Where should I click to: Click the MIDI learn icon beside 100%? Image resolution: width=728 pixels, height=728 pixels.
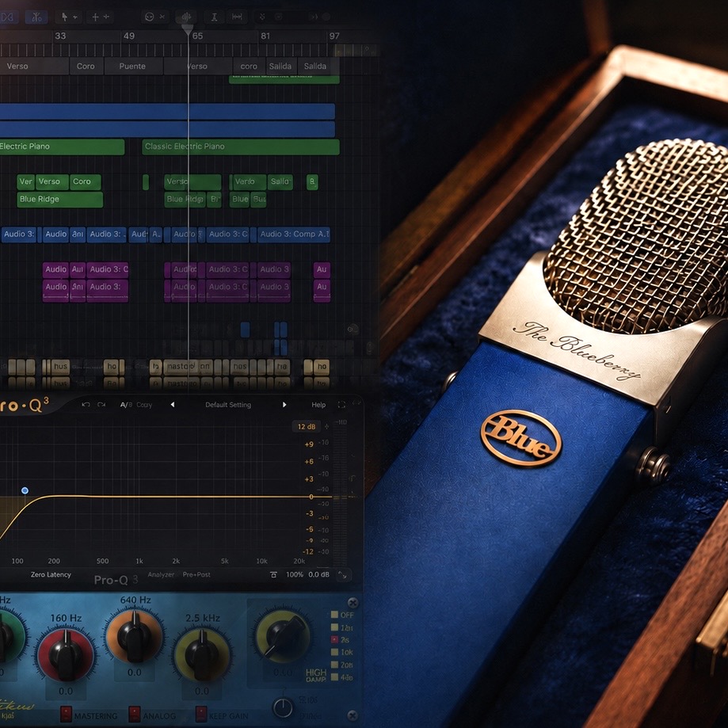point(273,575)
